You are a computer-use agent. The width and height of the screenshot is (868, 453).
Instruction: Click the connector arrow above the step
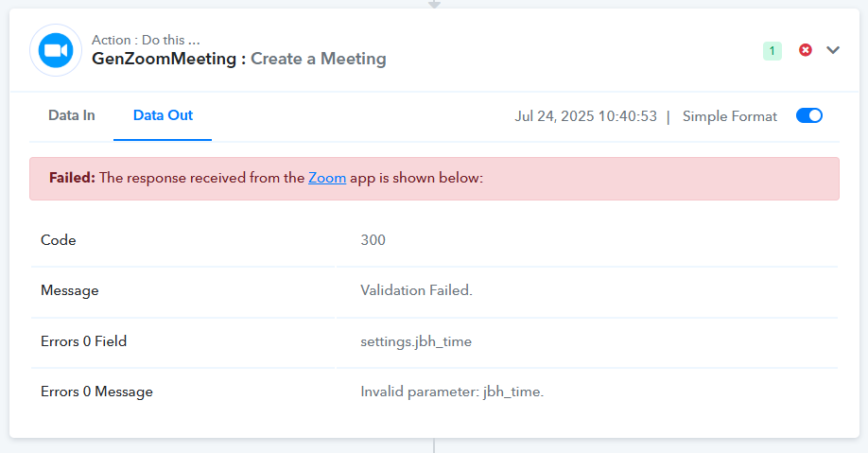click(x=435, y=4)
